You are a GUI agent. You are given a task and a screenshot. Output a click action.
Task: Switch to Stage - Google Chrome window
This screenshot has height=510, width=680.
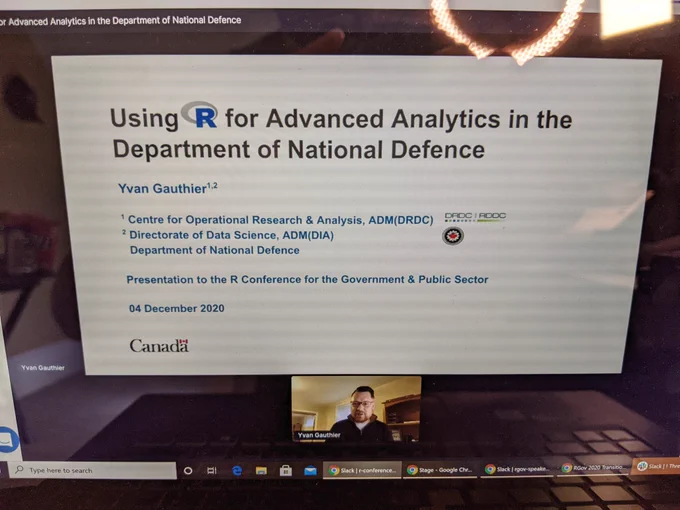coord(440,470)
